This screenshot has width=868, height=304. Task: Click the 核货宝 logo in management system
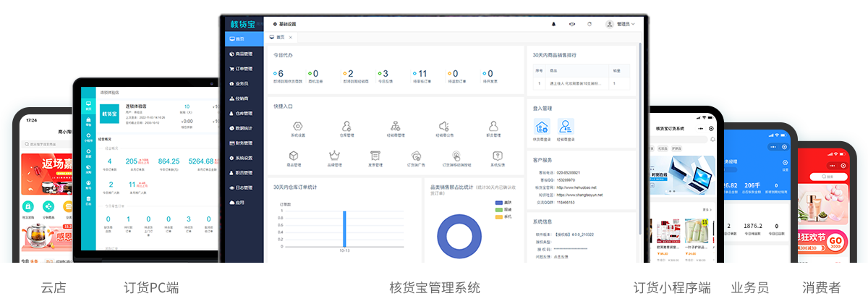click(244, 24)
